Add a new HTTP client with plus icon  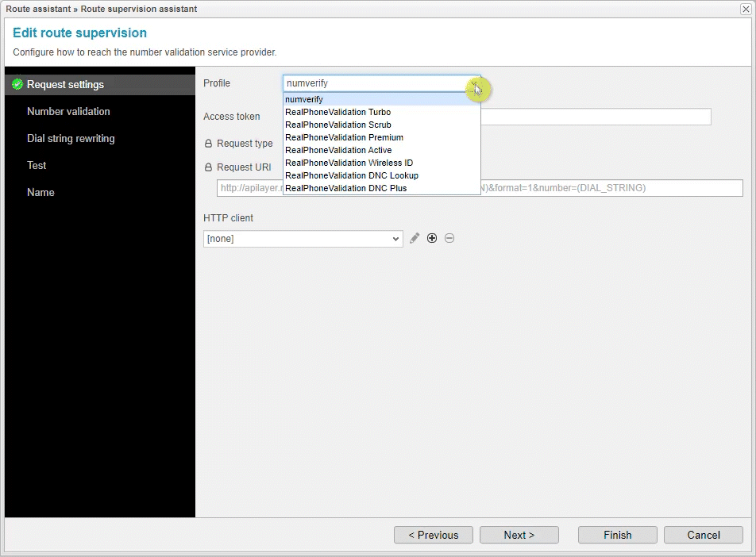click(432, 239)
